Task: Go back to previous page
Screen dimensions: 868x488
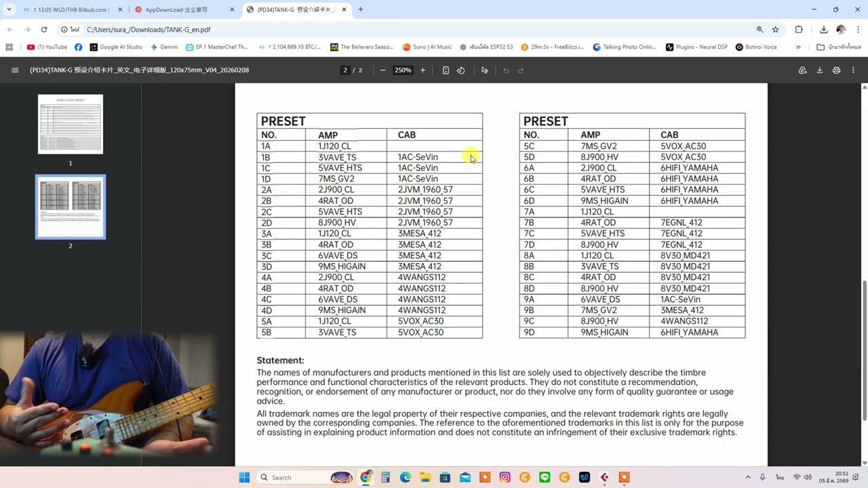Action: (x=10, y=30)
